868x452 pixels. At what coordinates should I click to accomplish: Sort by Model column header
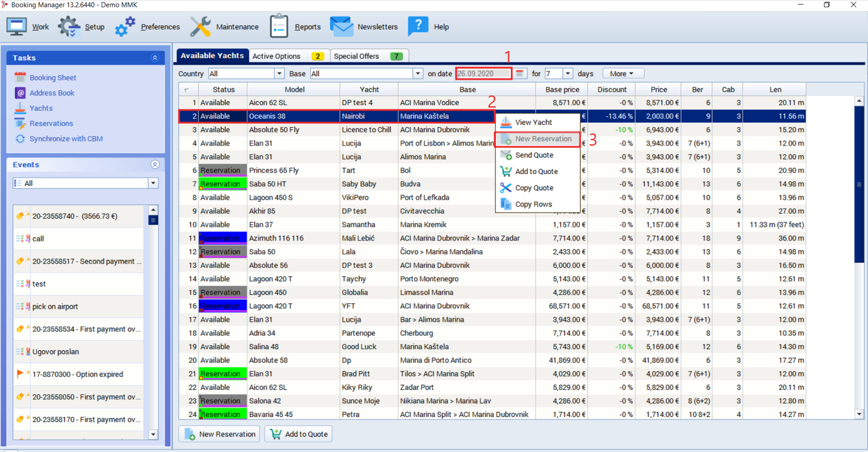pyautogui.click(x=294, y=89)
